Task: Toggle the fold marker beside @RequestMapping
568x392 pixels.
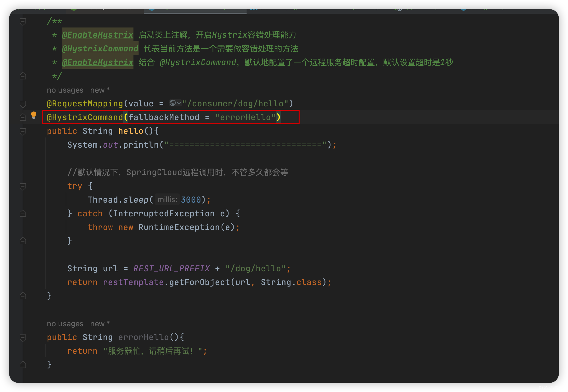Action: coord(23,104)
